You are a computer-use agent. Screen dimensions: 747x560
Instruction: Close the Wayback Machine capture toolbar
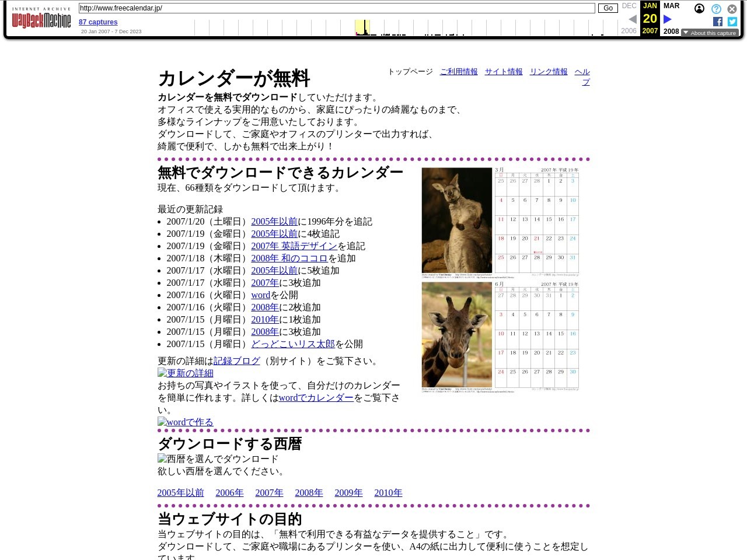pos(732,9)
